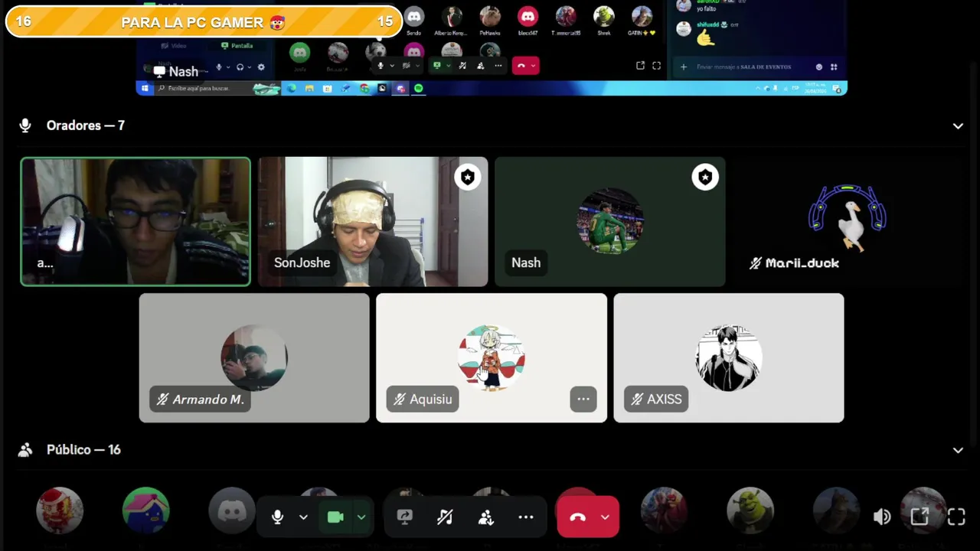Enter full screen mode
This screenshot has width=980, height=551.
[956, 517]
